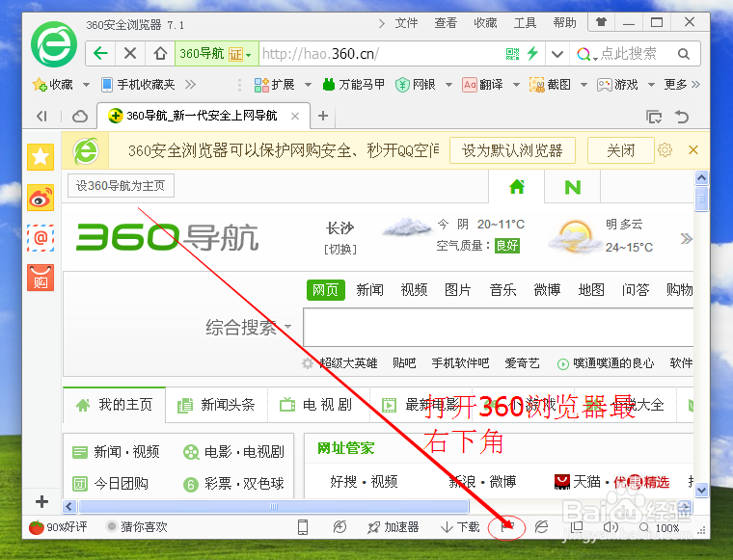Open 万能马甲 toolbar button
733x560 pixels.
tap(354, 85)
